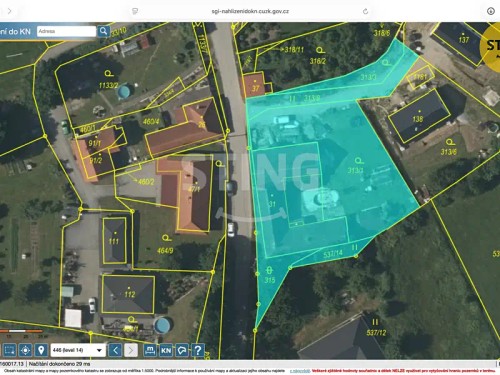
Task: Click parcel label 460/2
Action: pyautogui.click(x=146, y=182)
